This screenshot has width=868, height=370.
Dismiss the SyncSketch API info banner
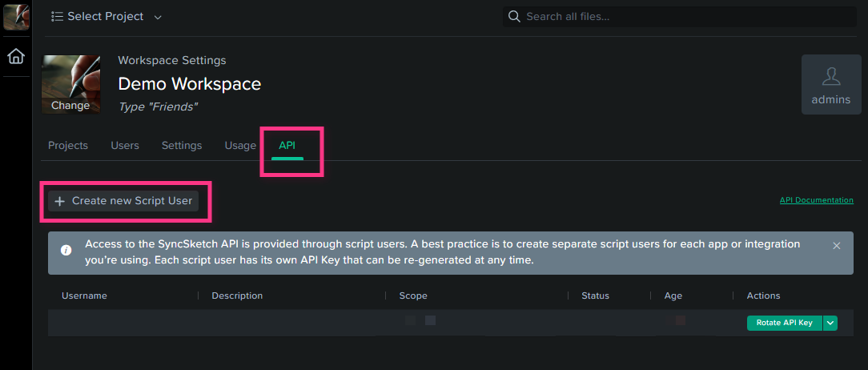point(837,245)
